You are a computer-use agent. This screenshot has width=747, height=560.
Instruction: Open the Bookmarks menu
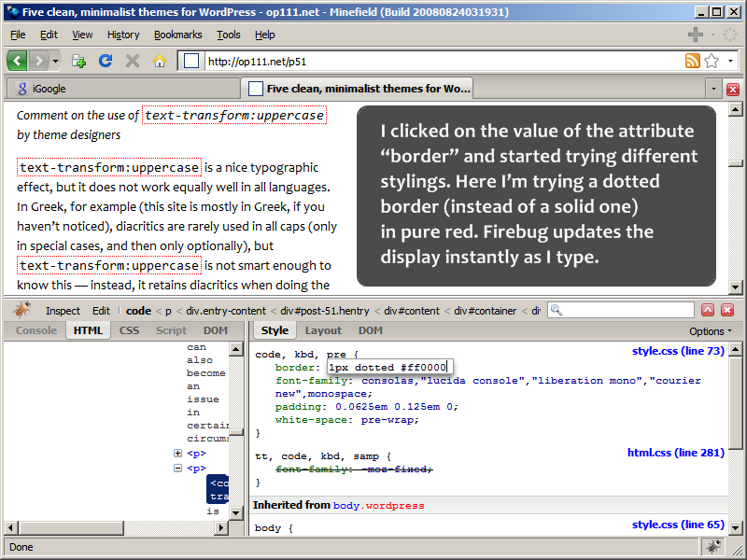pyautogui.click(x=177, y=35)
